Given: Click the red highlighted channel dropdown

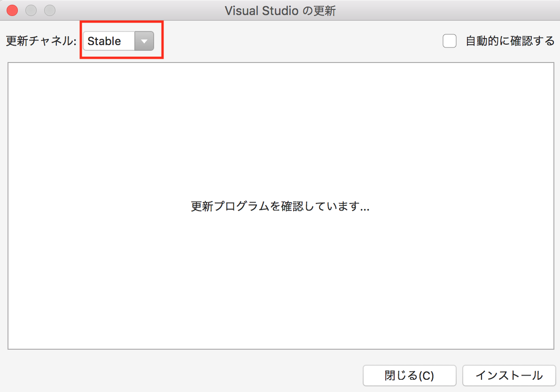Looking at the screenshot, I should (x=117, y=41).
